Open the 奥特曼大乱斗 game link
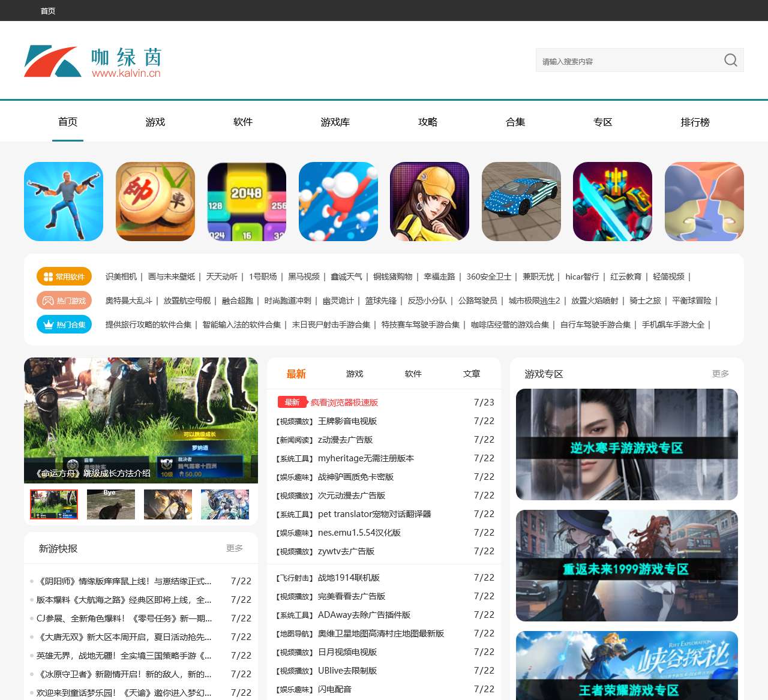 (129, 301)
